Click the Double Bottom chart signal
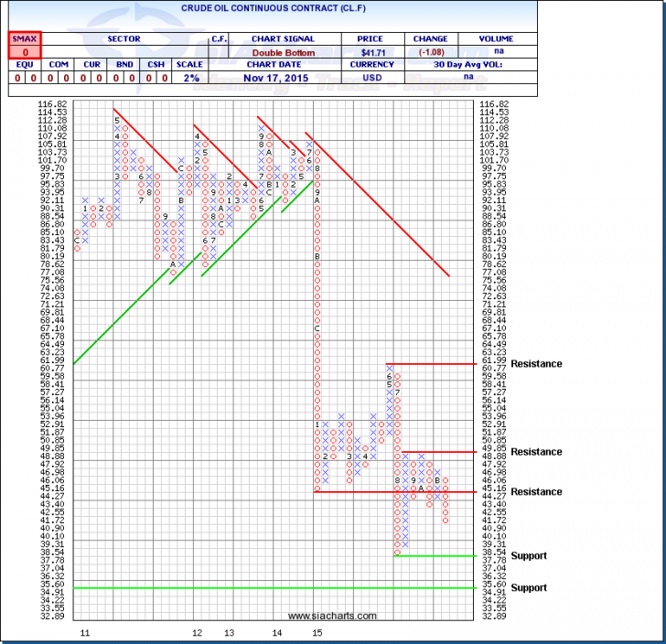Viewport: 666px width, 644px height. 286,52
